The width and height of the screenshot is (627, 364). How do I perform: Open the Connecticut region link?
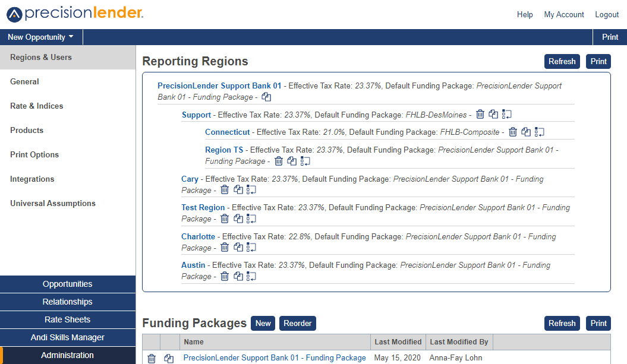pyautogui.click(x=228, y=132)
